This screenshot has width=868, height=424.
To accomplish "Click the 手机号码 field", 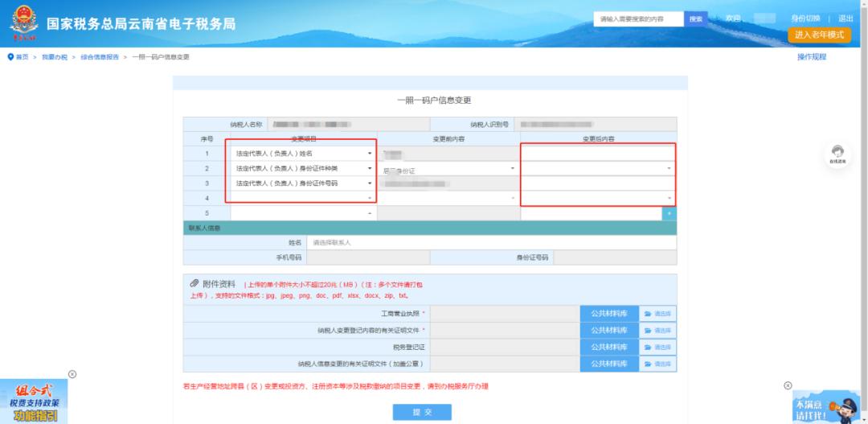I will [x=368, y=257].
